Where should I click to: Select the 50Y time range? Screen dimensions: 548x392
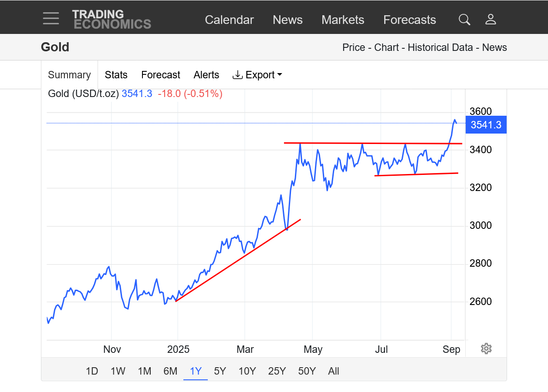coord(307,371)
